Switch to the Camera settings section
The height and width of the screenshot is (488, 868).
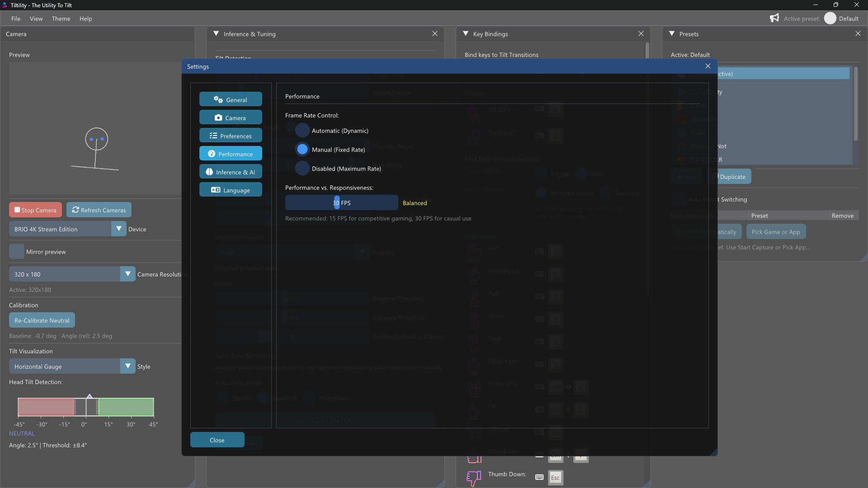click(x=231, y=117)
